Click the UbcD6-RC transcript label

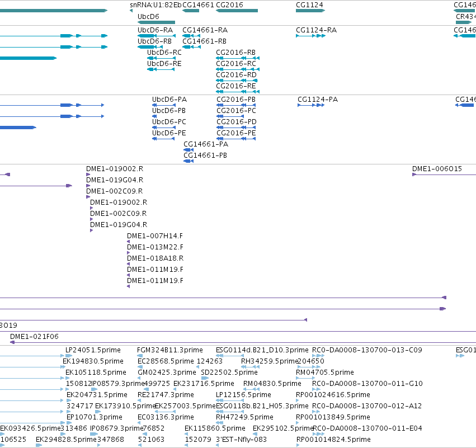164,53
